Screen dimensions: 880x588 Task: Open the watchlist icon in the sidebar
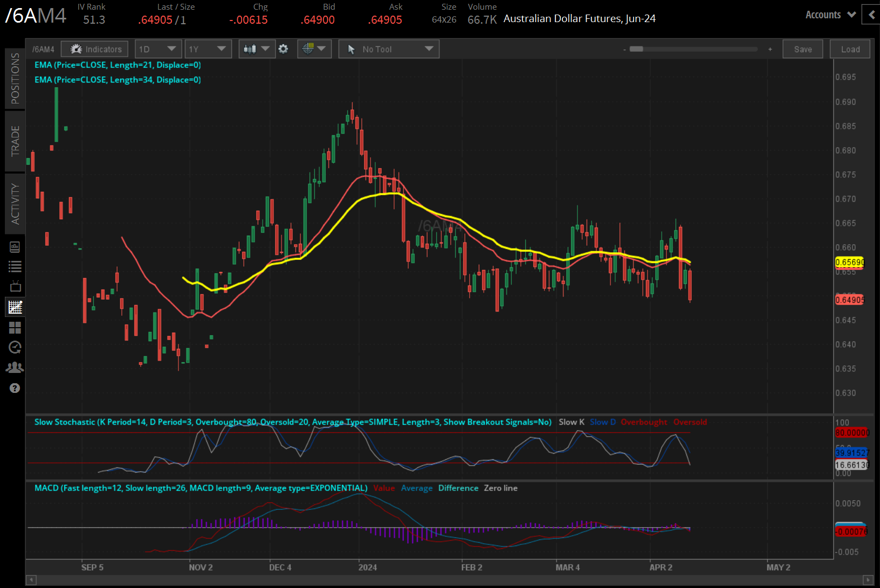click(15, 266)
